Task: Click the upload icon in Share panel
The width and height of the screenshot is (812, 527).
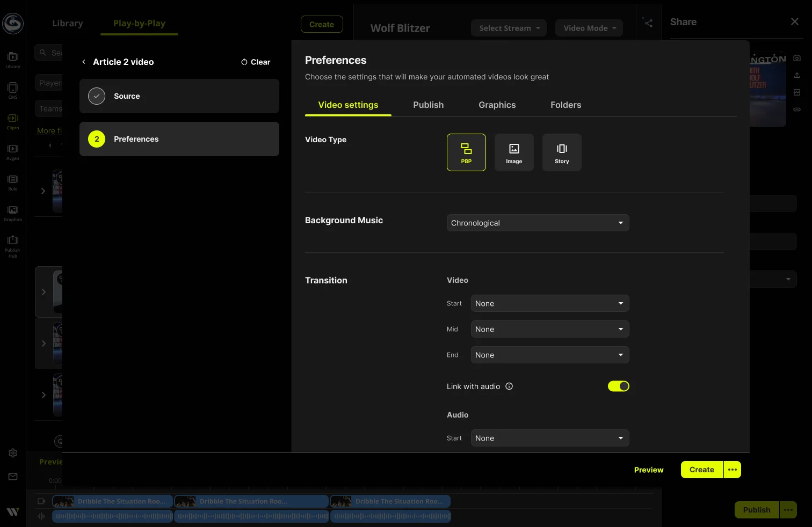Action: [x=797, y=75]
